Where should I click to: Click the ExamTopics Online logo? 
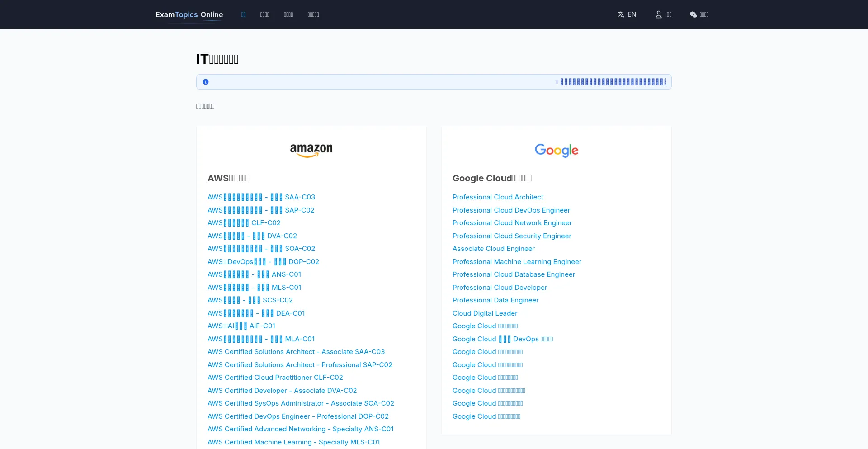coord(189,14)
